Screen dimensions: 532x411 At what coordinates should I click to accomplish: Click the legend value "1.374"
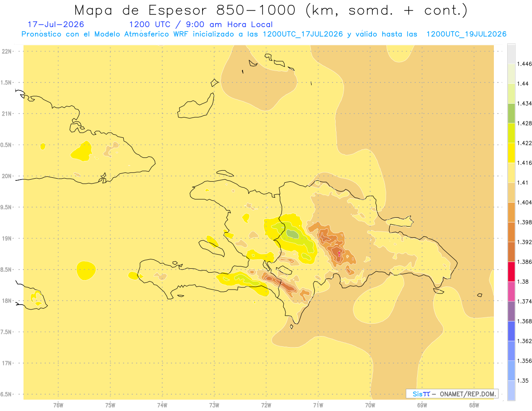(524, 301)
